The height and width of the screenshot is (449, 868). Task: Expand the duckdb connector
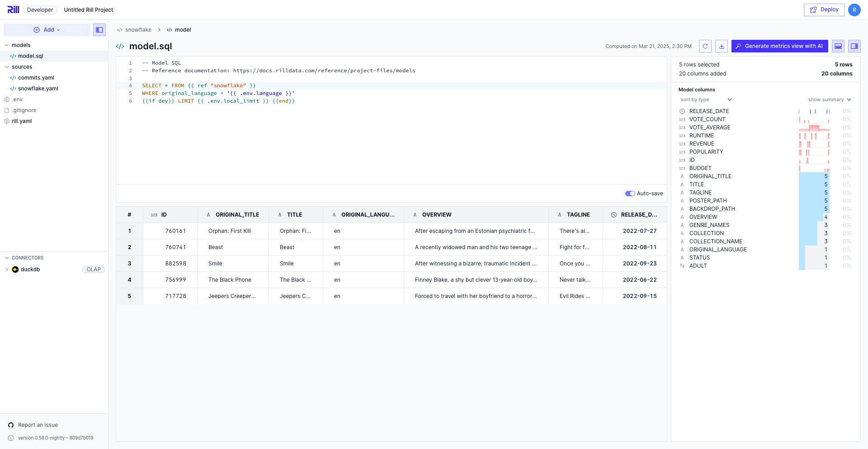coord(7,269)
